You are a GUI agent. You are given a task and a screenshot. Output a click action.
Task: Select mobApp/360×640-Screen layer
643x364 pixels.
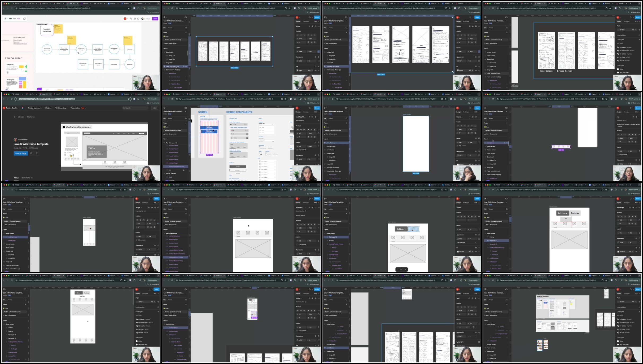click(176, 167)
